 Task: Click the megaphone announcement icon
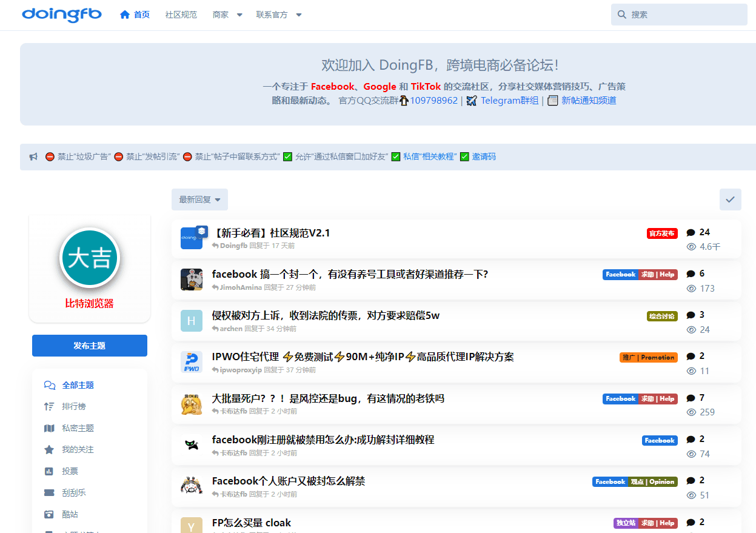coord(34,157)
